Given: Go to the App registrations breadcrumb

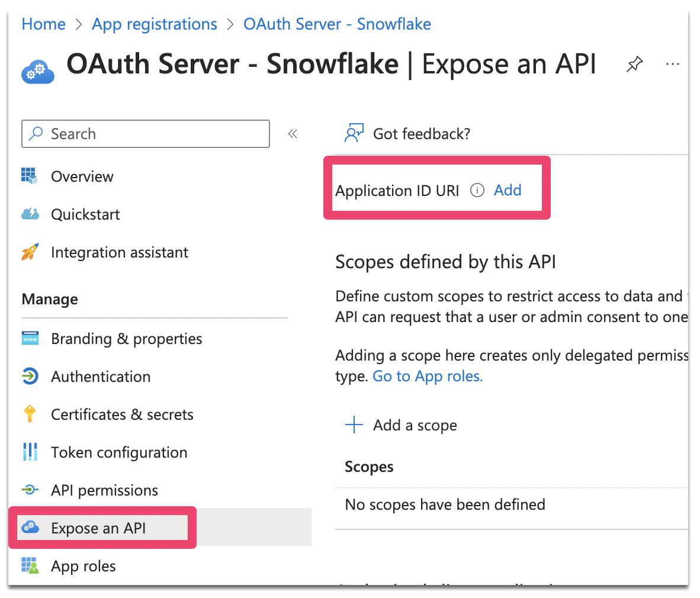Looking at the screenshot, I should (155, 24).
